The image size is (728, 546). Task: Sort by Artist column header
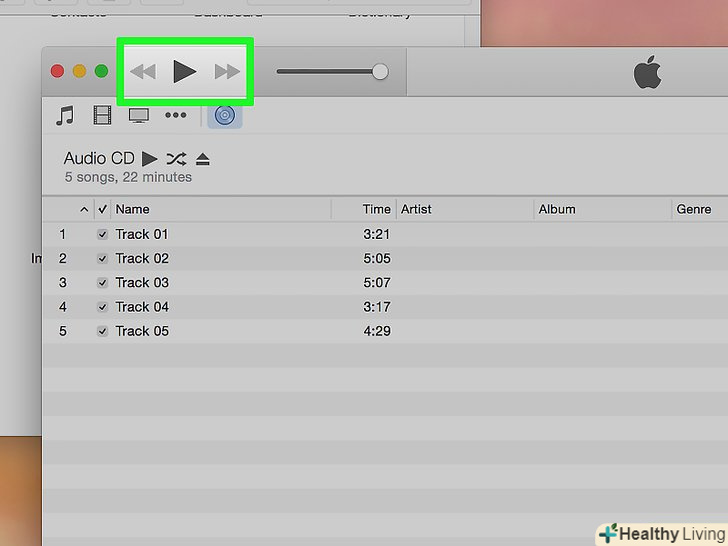pos(416,209)
